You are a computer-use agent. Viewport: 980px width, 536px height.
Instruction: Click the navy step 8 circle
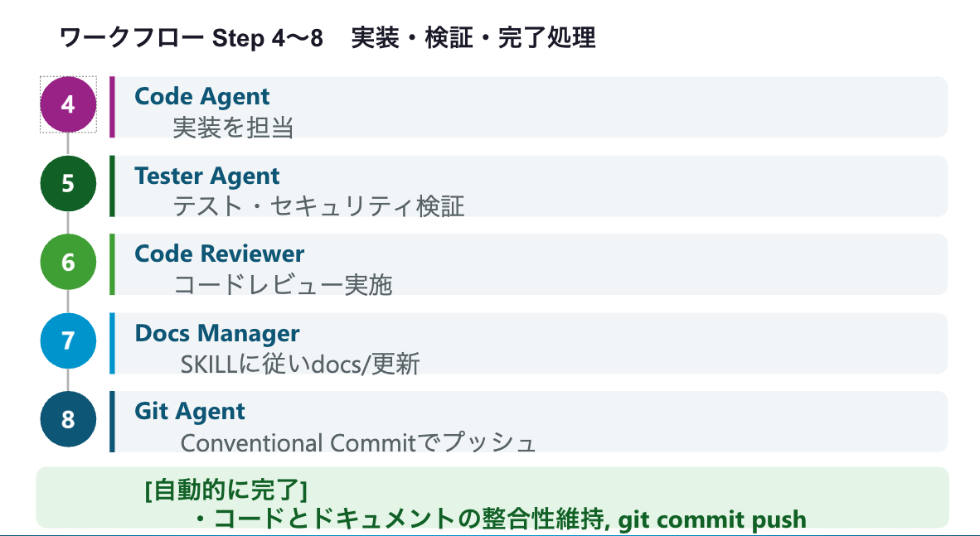[x=68, y=419]
